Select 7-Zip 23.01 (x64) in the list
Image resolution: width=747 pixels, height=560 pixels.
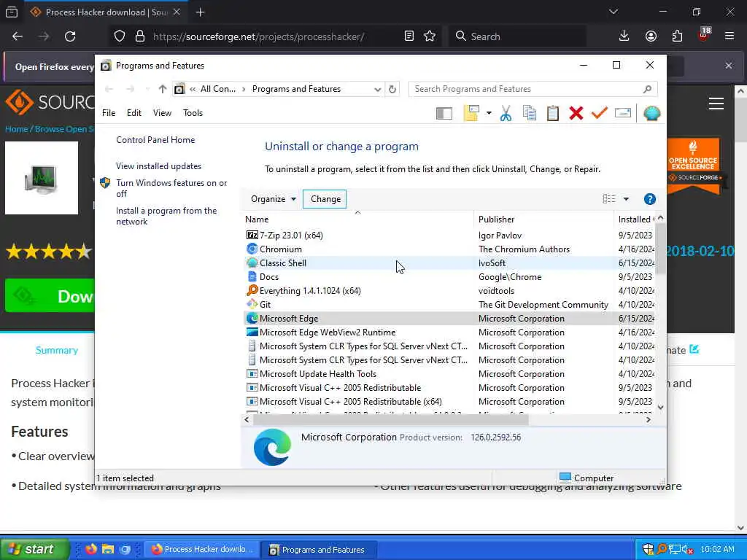pyautogui.click(x=449, y=236)
